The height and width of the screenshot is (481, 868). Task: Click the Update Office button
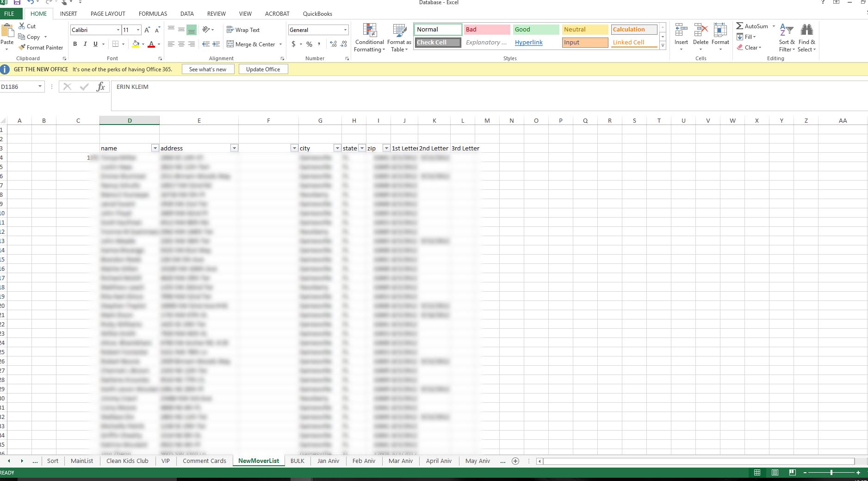263,69
